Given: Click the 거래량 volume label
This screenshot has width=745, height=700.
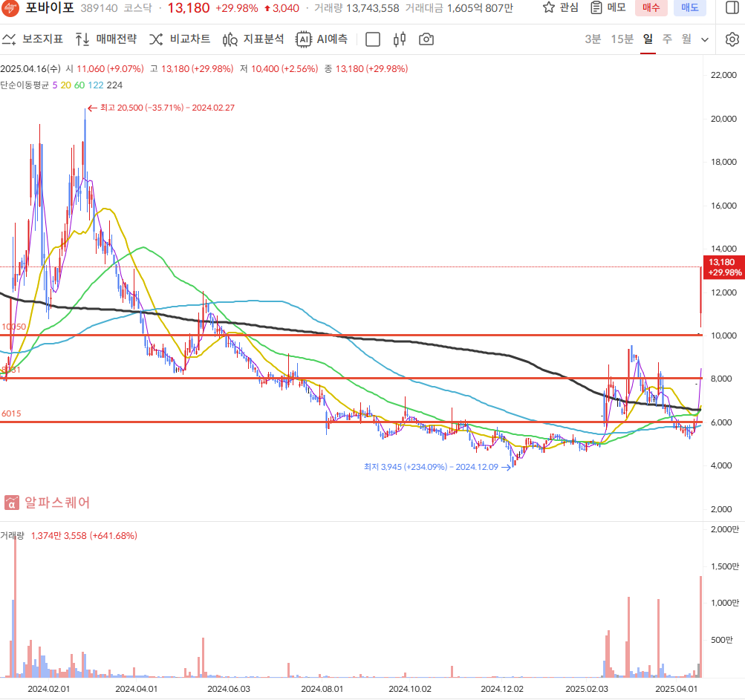Looking at the screenshot, I should pos(12,536).
